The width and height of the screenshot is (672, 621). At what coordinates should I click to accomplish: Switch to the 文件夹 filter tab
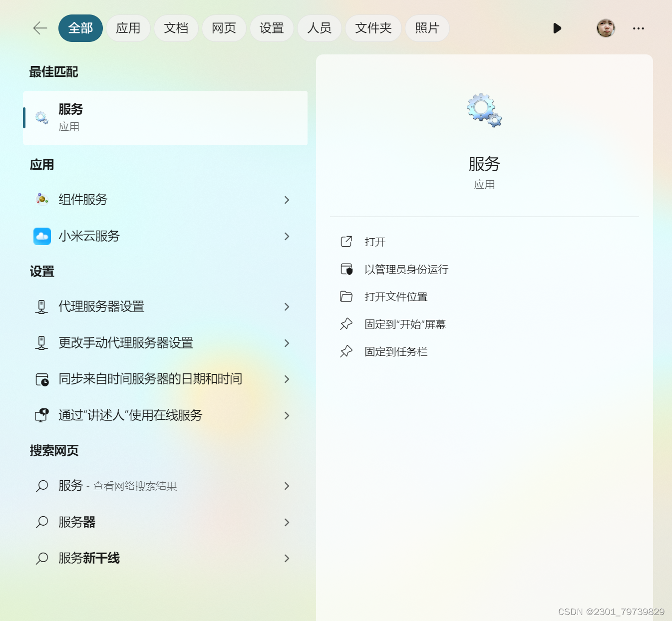click(x=373, y=28)
